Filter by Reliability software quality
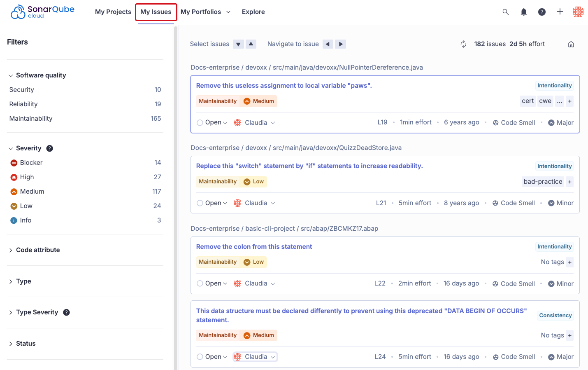This screenshot has height=370, width=588. click(85, 104)
